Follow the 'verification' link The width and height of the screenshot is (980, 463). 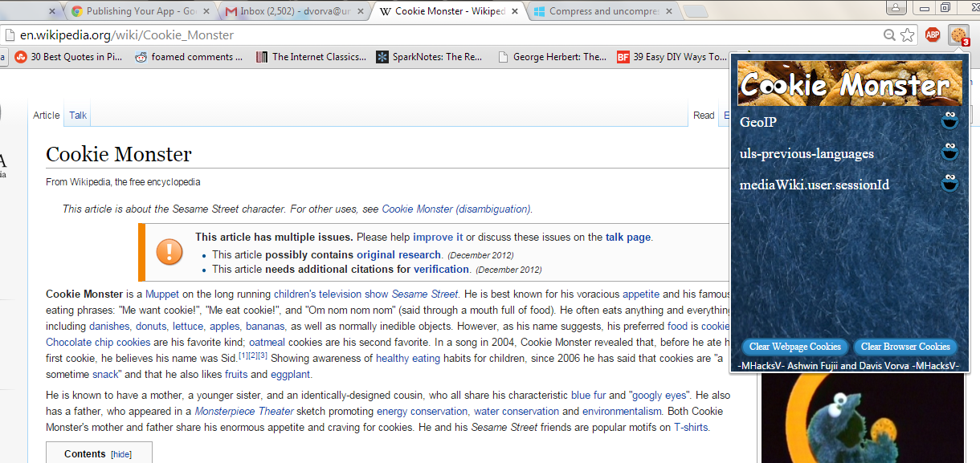(441, 269)
